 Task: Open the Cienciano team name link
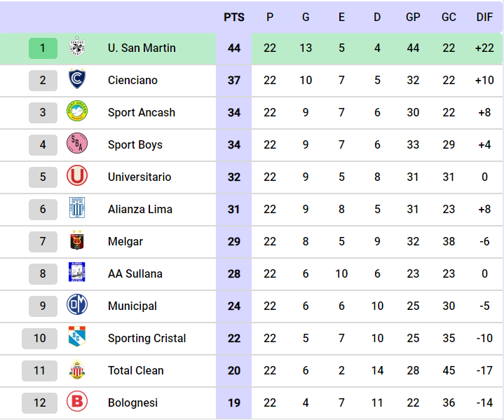132,80
